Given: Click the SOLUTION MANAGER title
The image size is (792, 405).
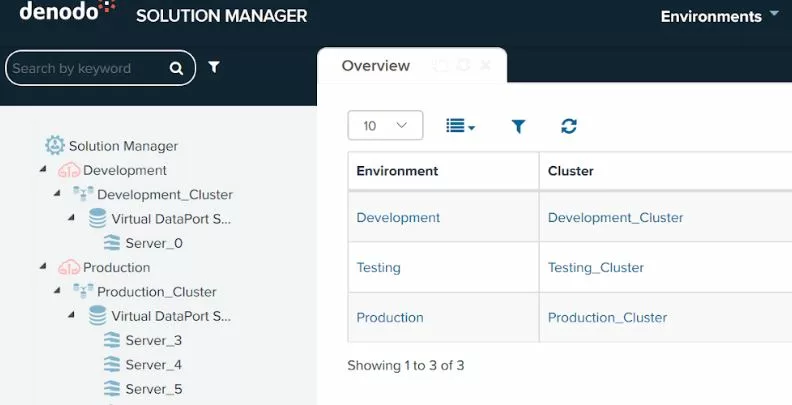Looking at the screenshot, I should 222,16.
